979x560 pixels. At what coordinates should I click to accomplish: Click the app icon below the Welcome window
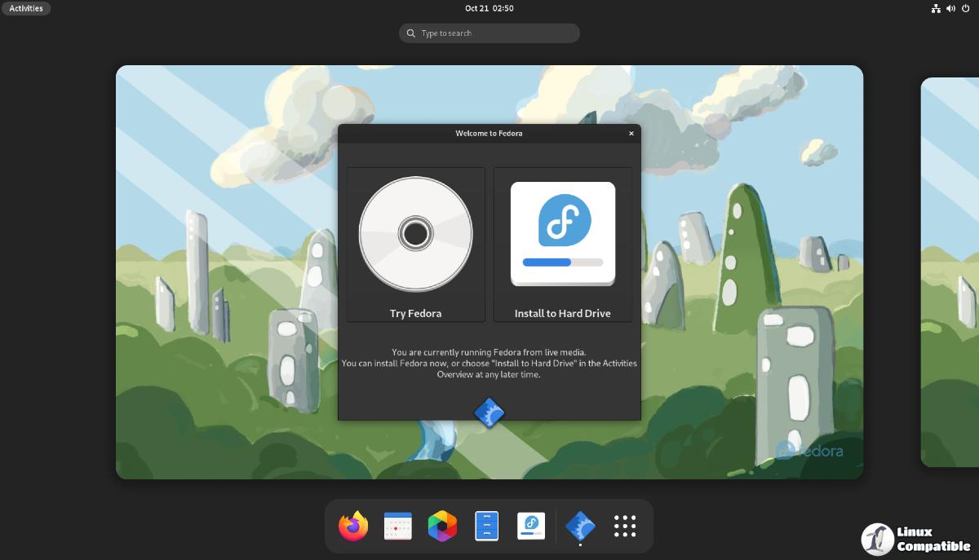[x=489, y=413]
